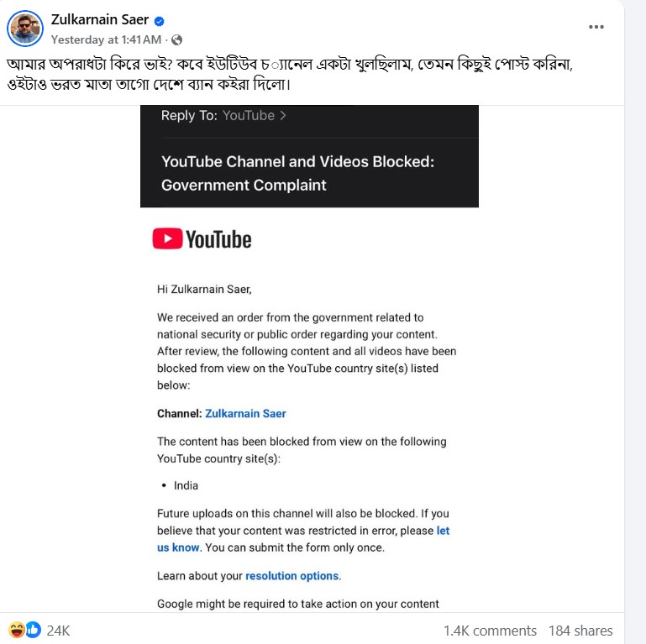The image size is (646, 644).
Task: Follow the 'let us know' link
Action: click(443, 531)
